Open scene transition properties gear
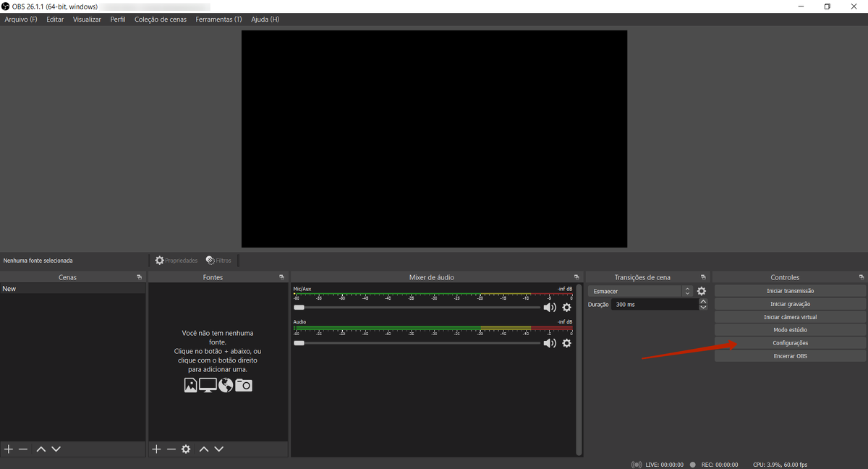This screenshot has width=868, height=469. point(701,292)
